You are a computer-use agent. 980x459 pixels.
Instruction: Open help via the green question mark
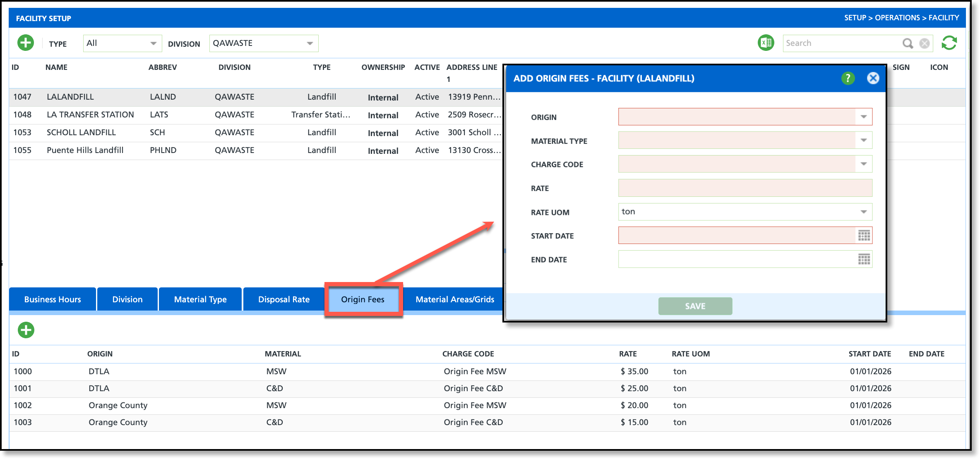(848, 78)
